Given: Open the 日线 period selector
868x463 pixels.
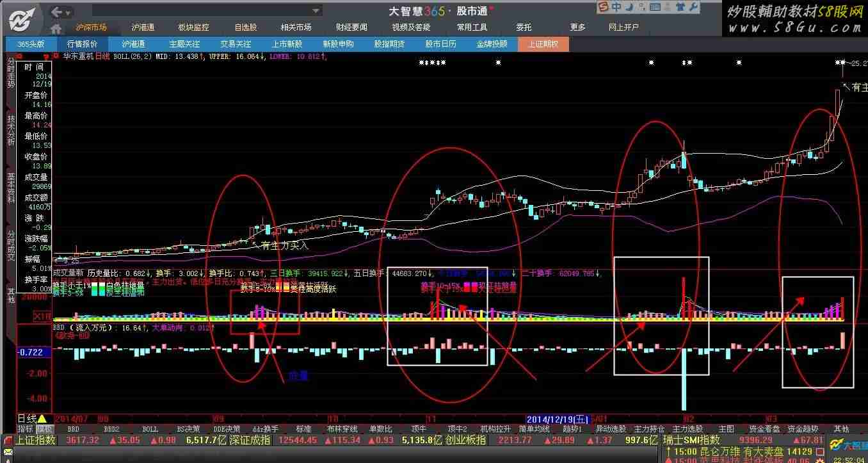Looking at the screenshot, I should pos(31,418).
